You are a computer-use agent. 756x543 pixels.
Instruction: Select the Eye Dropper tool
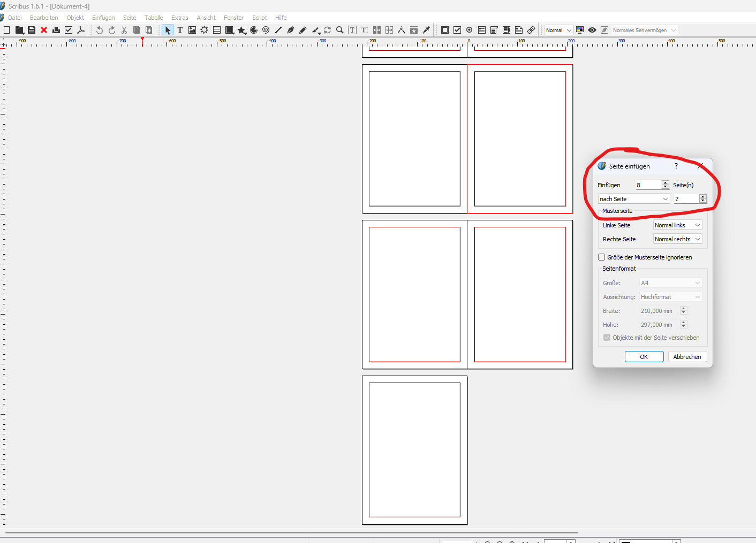(x=426, y=30)
